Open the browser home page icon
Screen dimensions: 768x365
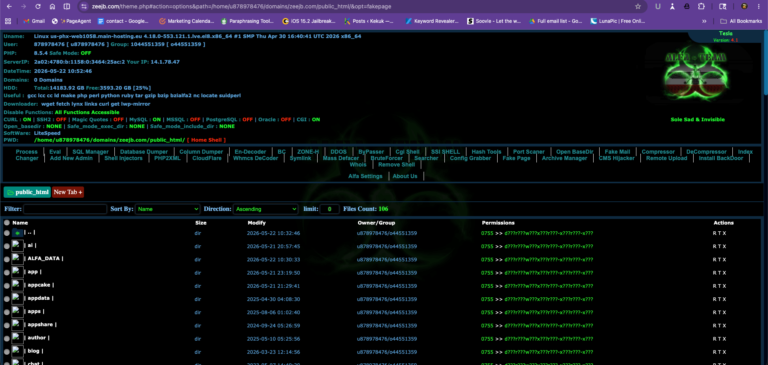(52, 7)
